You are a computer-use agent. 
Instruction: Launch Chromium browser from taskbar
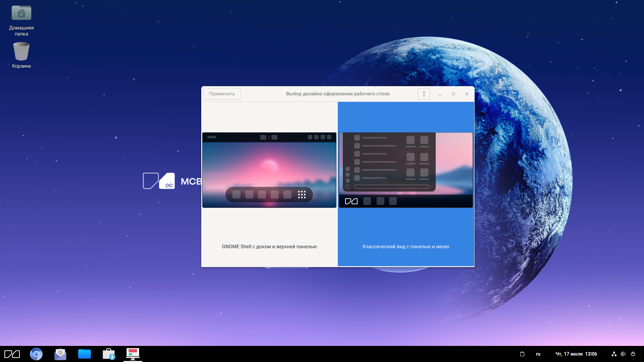point(36,354)
